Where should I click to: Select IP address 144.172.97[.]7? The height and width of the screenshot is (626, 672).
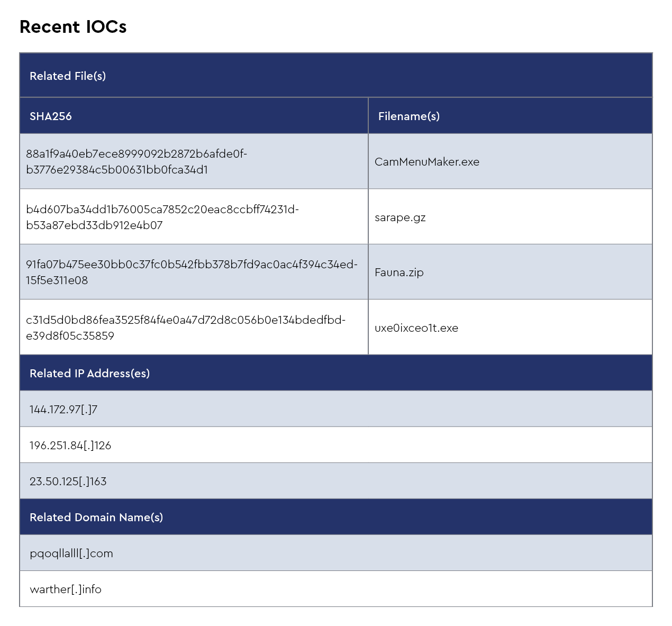(x=63, y=410)
